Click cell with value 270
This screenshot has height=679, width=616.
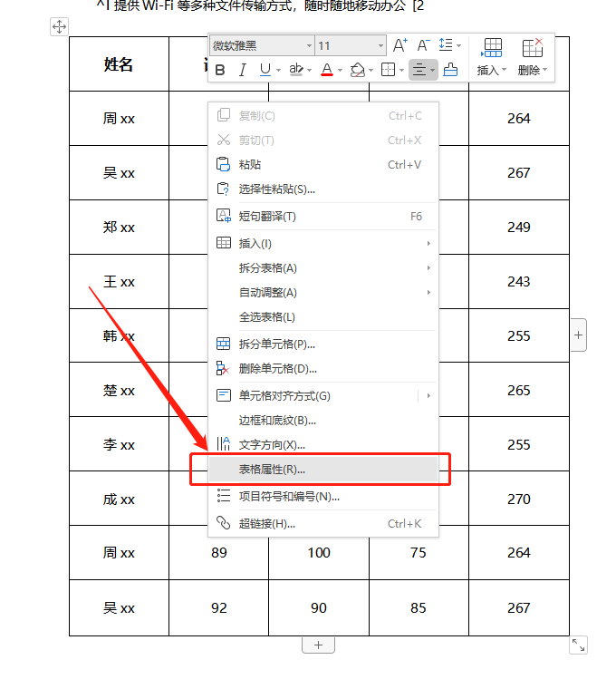click(x=519, y=499)
